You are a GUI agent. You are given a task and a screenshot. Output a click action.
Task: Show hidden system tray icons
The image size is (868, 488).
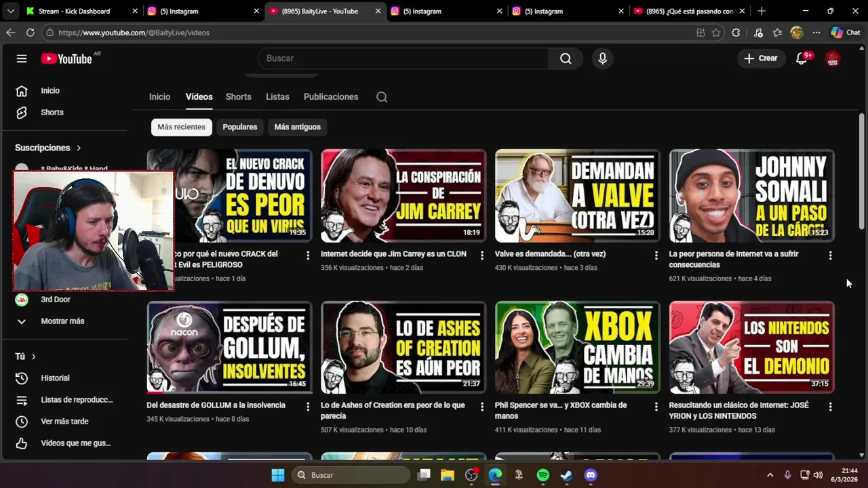770,475
